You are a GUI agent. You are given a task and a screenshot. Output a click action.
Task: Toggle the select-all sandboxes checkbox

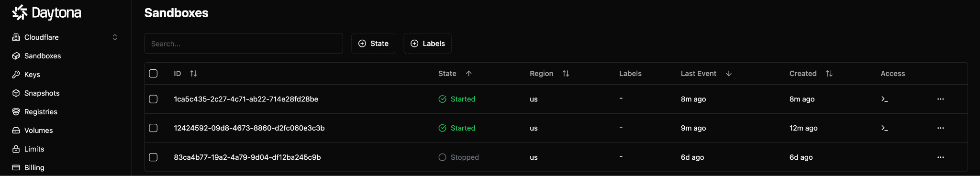pos(153,74)
